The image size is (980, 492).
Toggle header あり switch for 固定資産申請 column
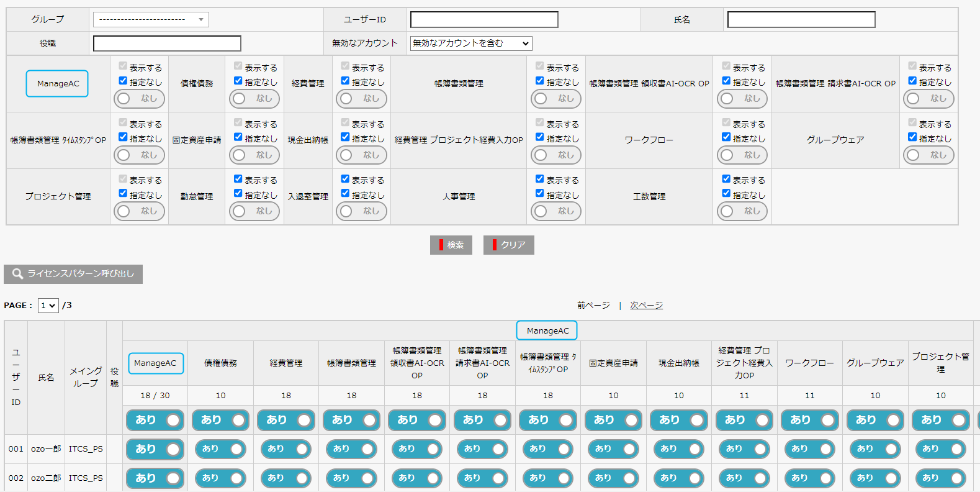[x=613, y=421]
